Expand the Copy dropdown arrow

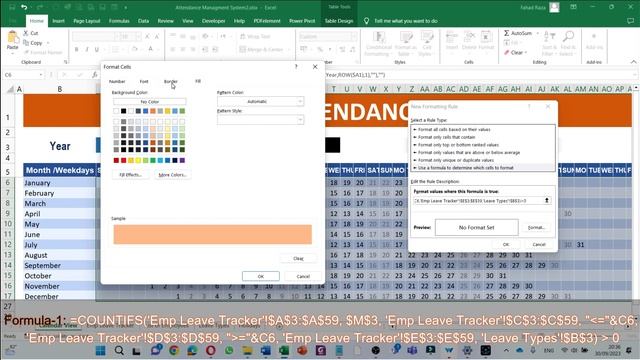[48, 43]
